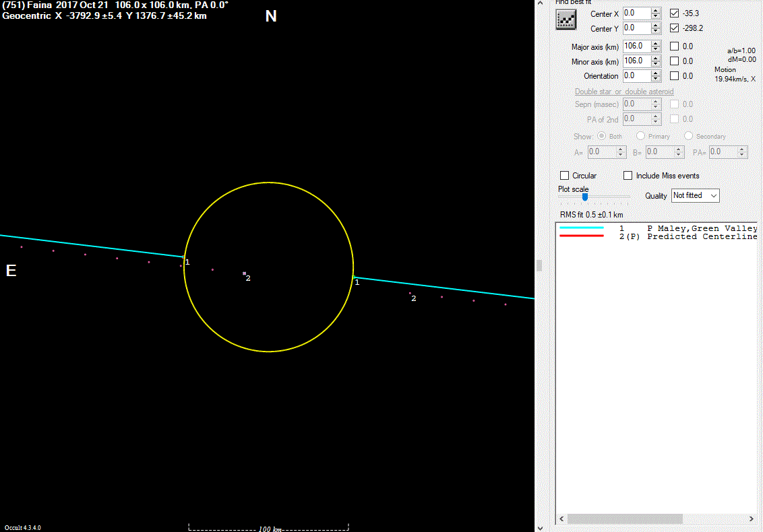Enable the Orientation fit checkbox

(x=675, y=76)
